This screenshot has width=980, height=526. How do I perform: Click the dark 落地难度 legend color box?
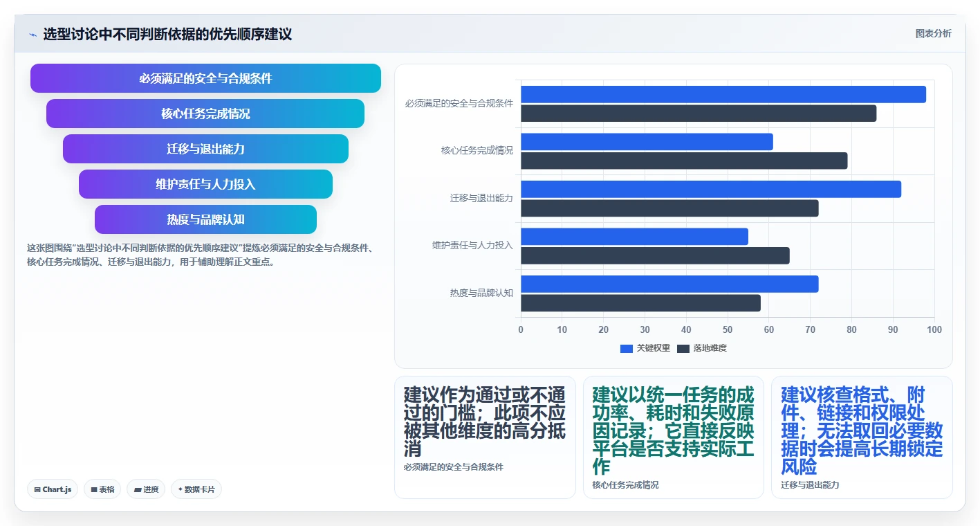click(683, 348)
